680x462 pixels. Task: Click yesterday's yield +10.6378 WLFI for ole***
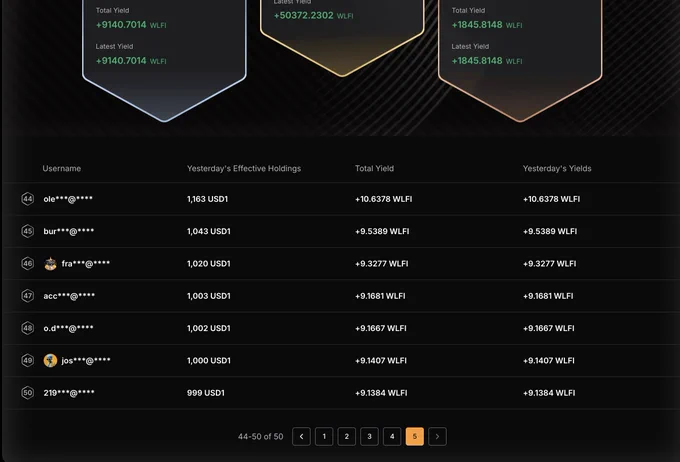(x=551, y=199)
